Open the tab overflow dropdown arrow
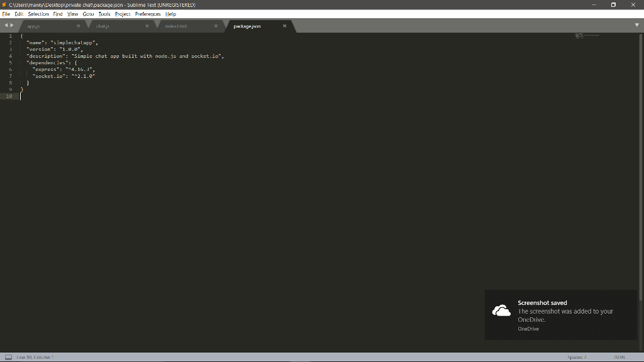Viewport: 644px width, 362px height. [637, 25]
